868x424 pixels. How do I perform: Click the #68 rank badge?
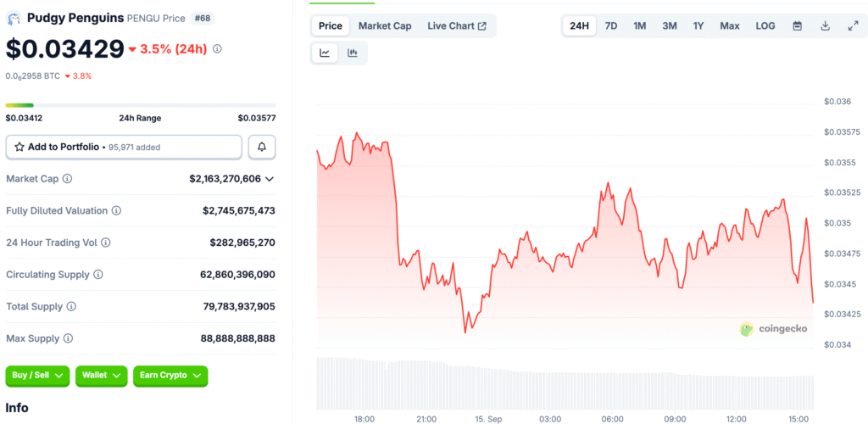click(x=203, y=19)
